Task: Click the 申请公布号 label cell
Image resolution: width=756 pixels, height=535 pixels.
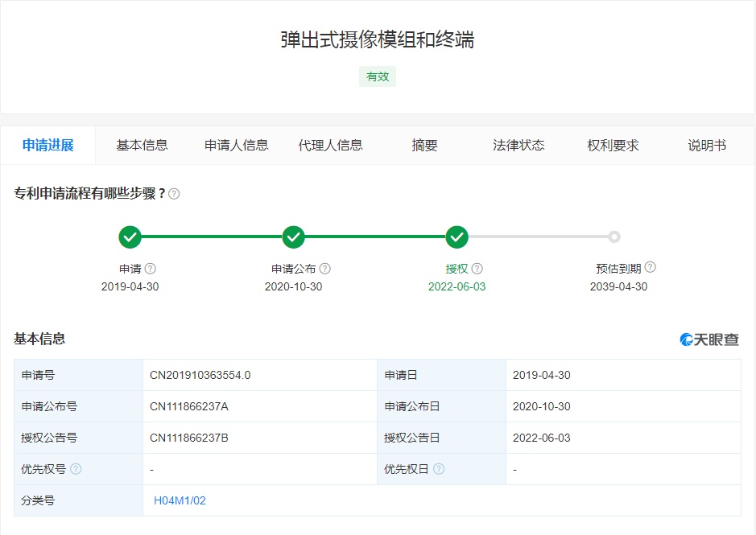Action: [x=79, y=406]
